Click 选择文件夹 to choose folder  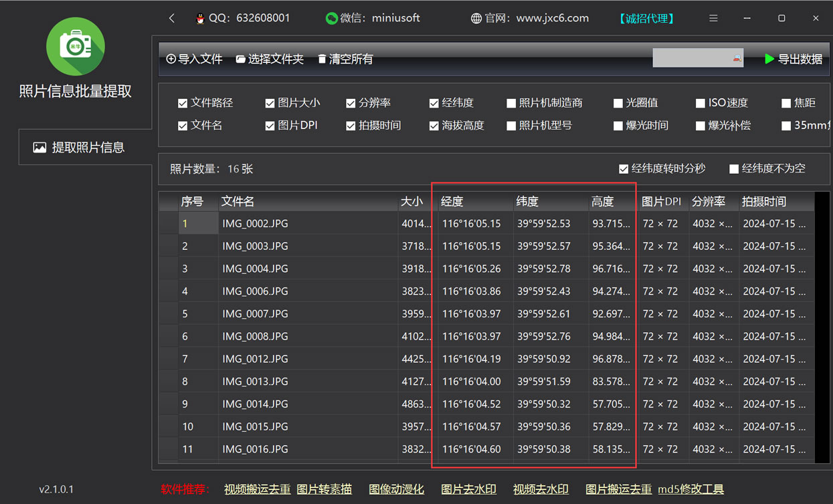pyautogui.click(x=270, y=59)
